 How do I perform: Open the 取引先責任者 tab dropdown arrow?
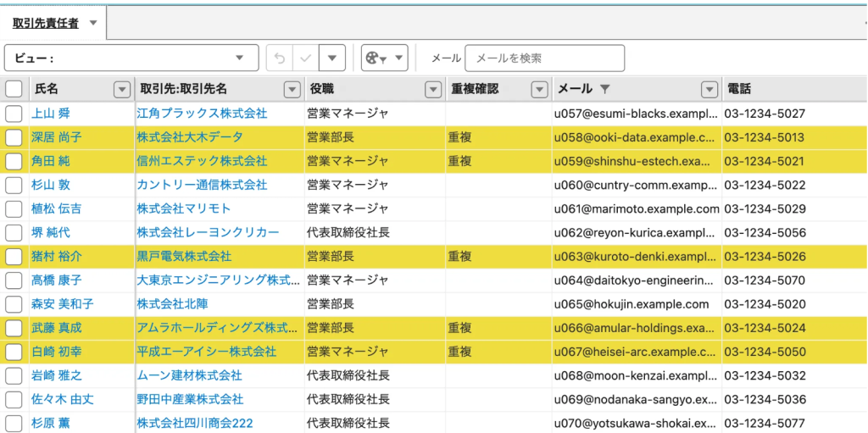[93, 23]
